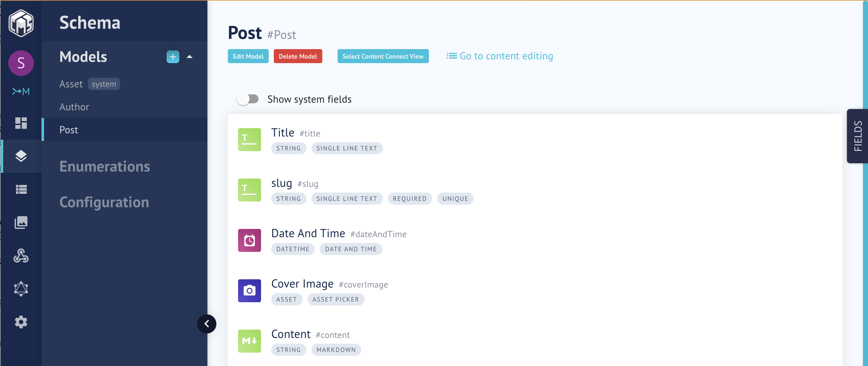Click the Cover Image field camera icon
The height and width of the screenshot is (366, 868).
pyautogui.click(x=249, y=290)
